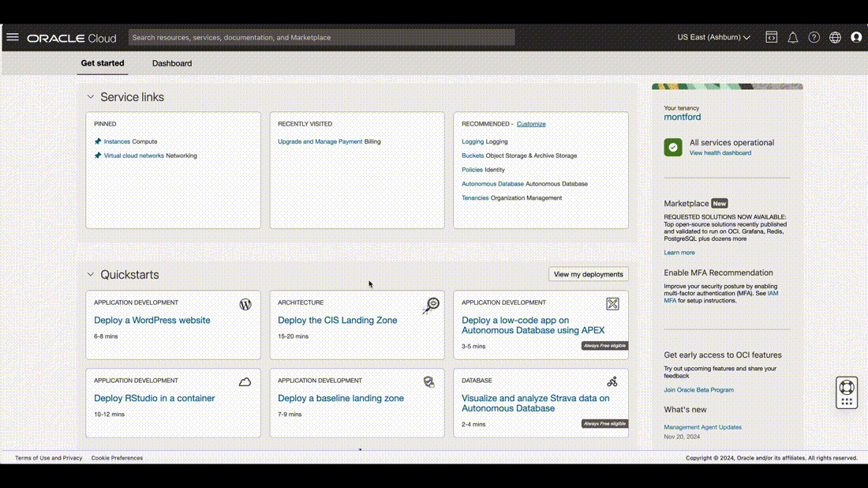This screenshot has height=488, width=868.
Task: Click the Strava cyclist icon
Action: 612,381
